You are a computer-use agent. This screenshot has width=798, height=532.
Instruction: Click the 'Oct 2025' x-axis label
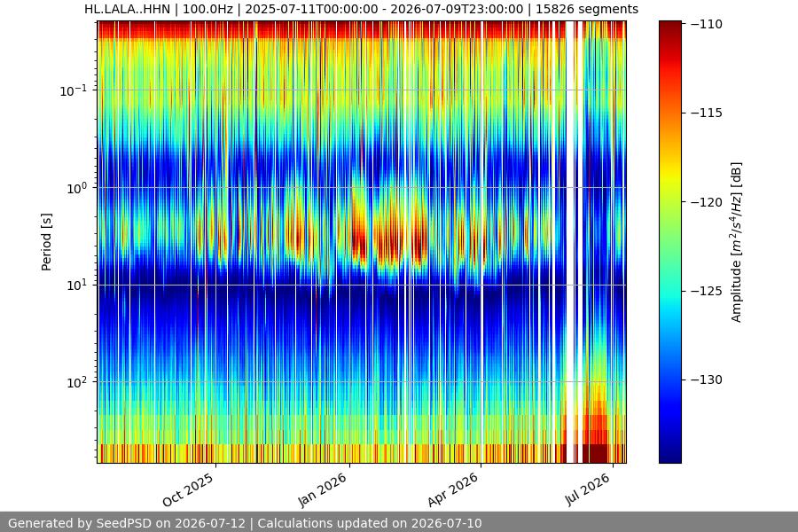(x=188, y=489)
